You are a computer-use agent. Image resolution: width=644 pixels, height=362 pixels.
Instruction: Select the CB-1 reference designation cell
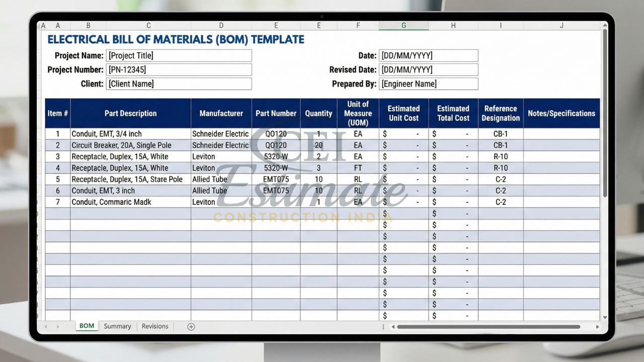[x=500, y=134]
